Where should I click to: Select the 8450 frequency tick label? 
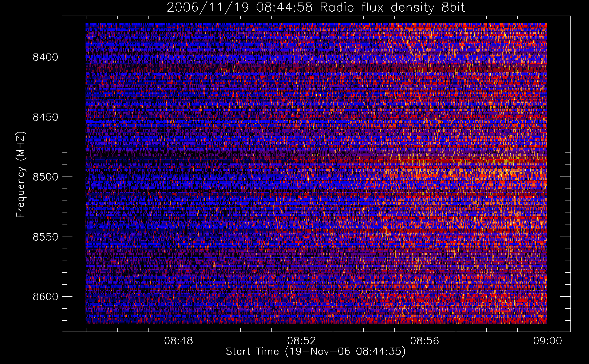click(x=46, y=117)
